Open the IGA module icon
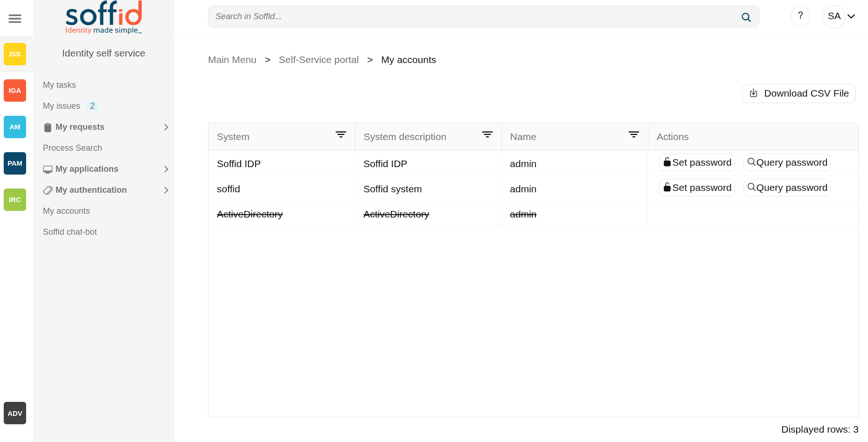The image size is (868, 442). click(15, 91)
